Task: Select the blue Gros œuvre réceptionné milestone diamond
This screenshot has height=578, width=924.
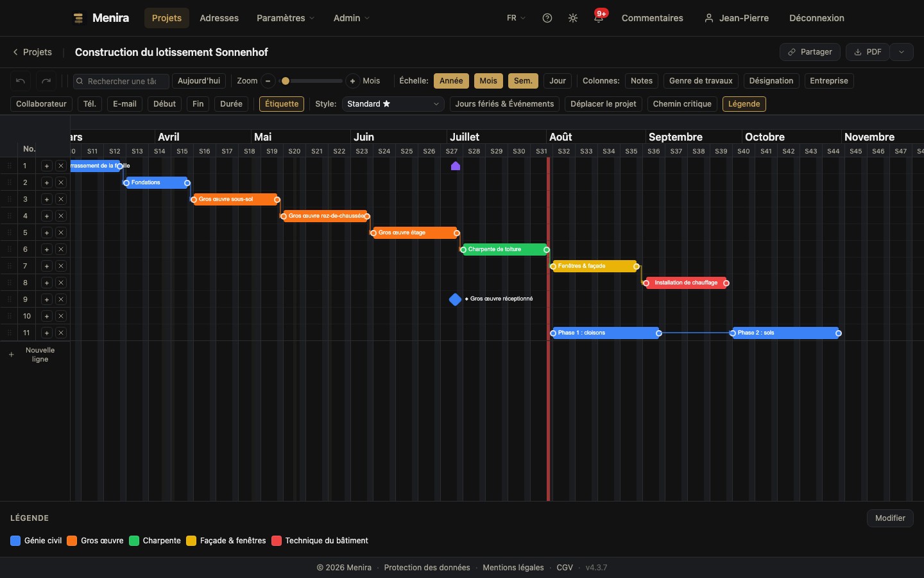Action: coord(456,299)
